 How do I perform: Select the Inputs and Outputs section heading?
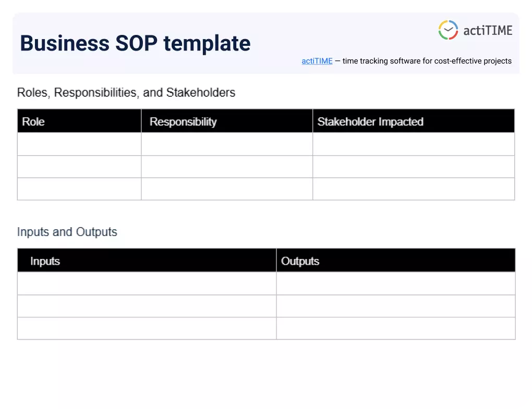click(67, 231)
